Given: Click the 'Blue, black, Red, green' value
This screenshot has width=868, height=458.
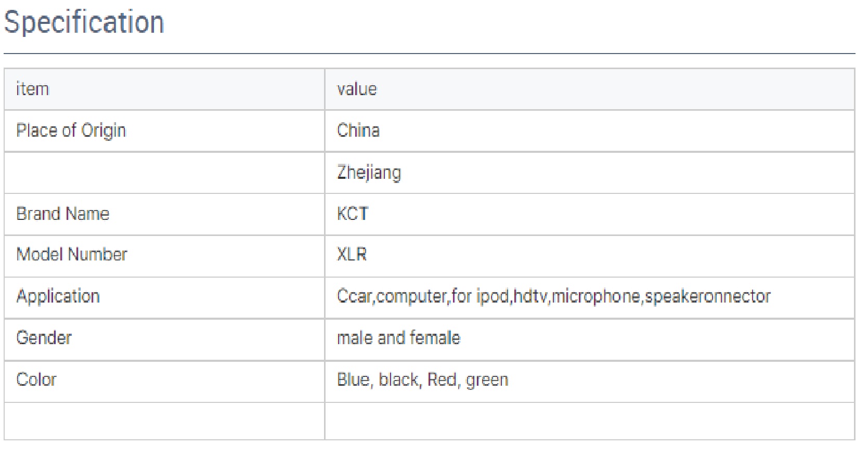Looking at the screenshot, I should tap(422, 380).
